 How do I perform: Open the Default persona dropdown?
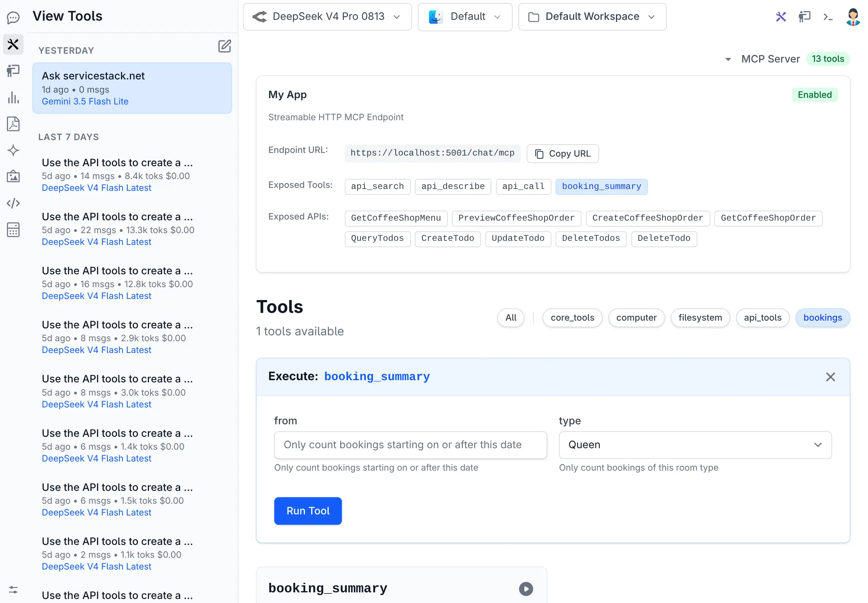pyautogui.click(x=465, y=17)
